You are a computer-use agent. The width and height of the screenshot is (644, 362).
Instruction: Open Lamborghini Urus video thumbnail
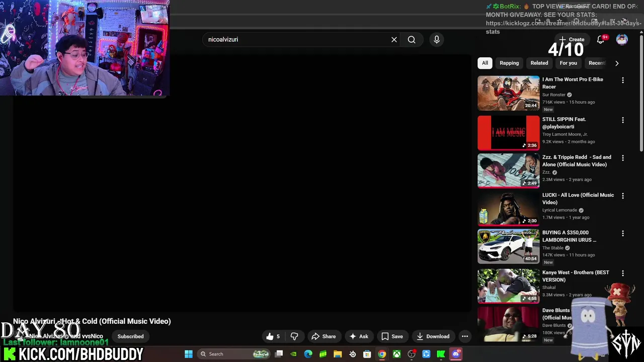(x=508, y=246)
